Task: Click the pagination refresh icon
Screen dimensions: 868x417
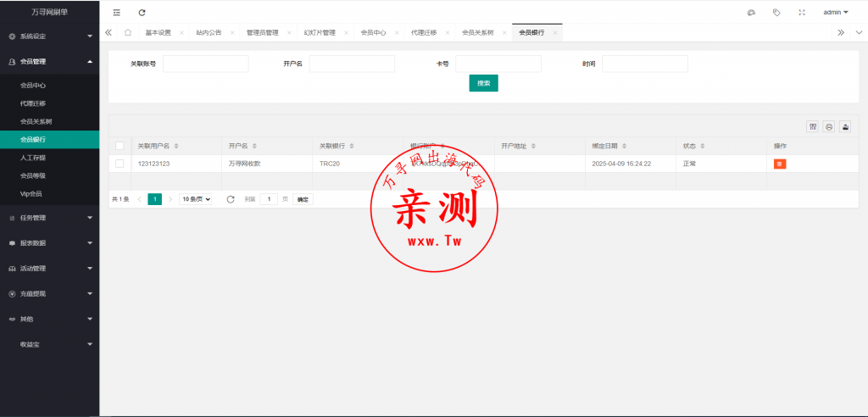Action: tap(231, 199)
